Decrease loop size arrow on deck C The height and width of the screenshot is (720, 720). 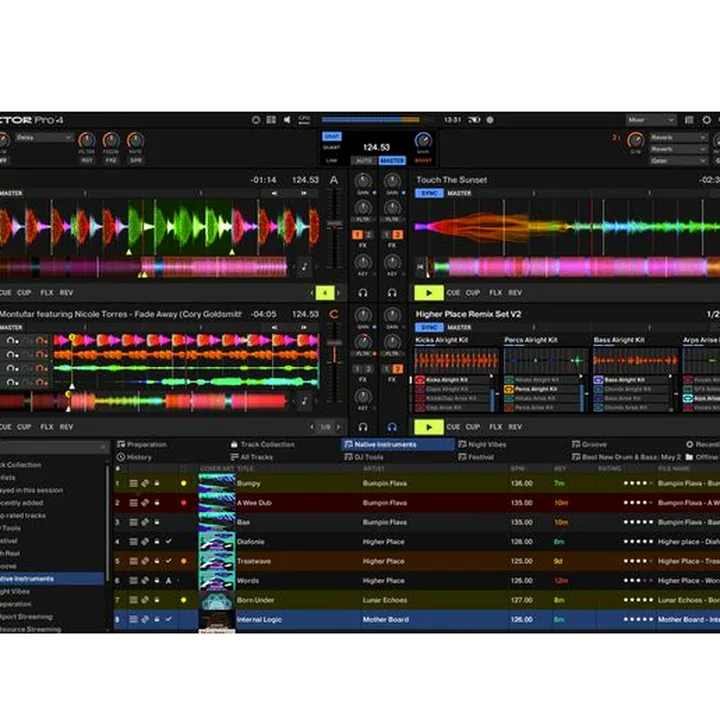point(312,427)
